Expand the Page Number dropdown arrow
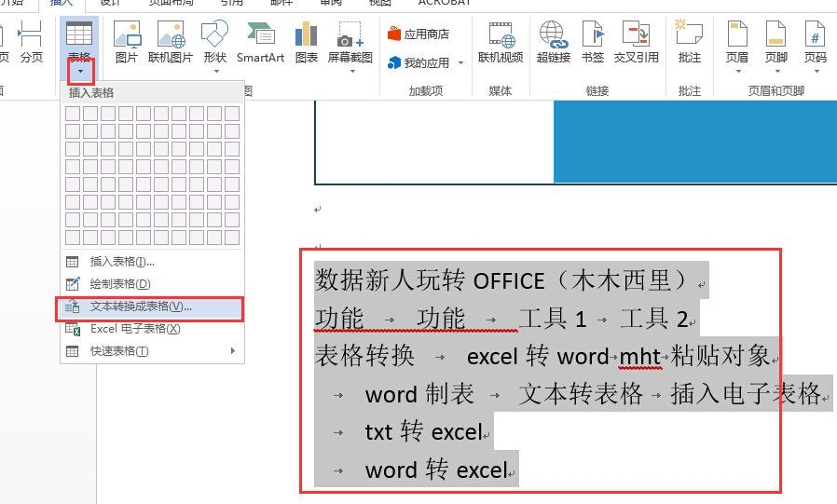837x504 pixels. click(x=816, y=71)
